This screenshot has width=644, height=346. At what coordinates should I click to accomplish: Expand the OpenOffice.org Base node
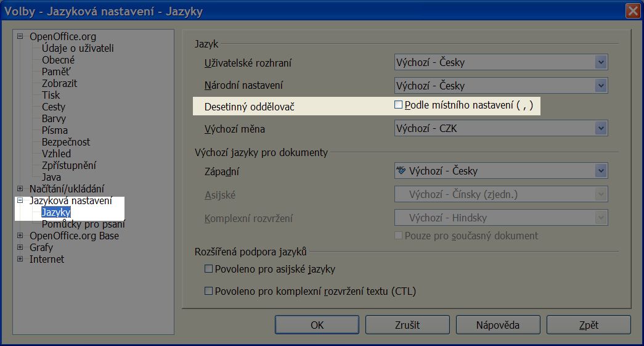(x=20, y=236)
